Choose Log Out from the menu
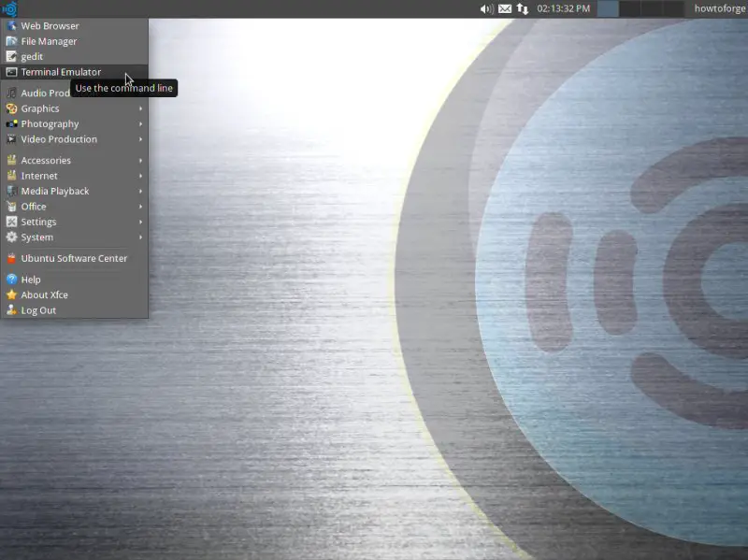 point(75,310)
